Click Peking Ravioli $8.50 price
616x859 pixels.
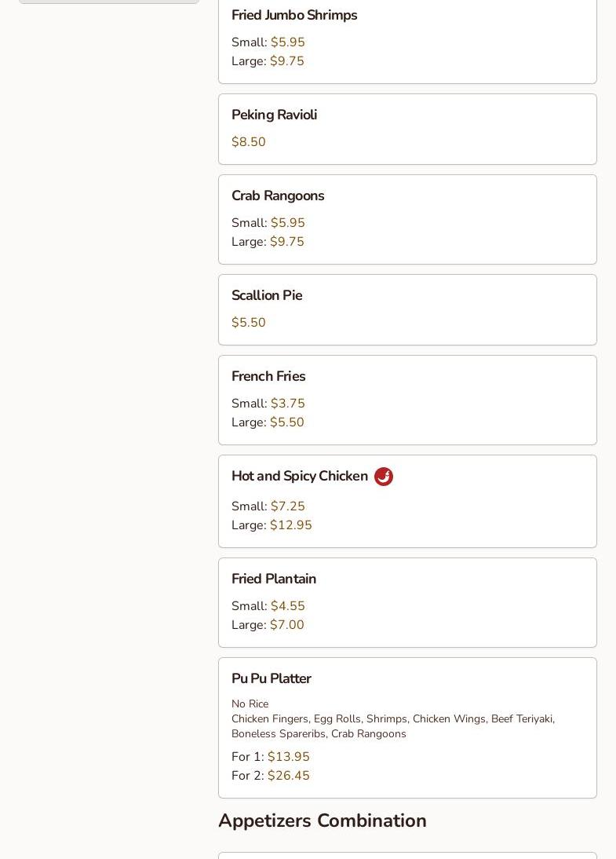pos(249,142)
